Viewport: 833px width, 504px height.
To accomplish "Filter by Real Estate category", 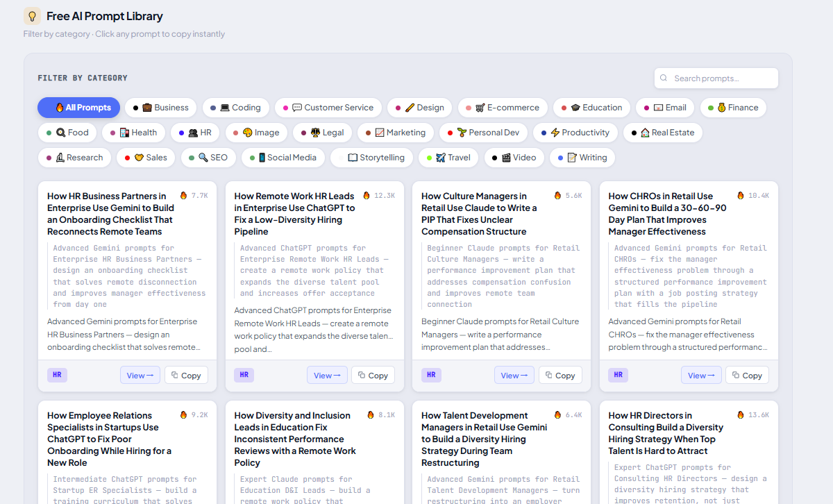I will (x=663, y=133).
